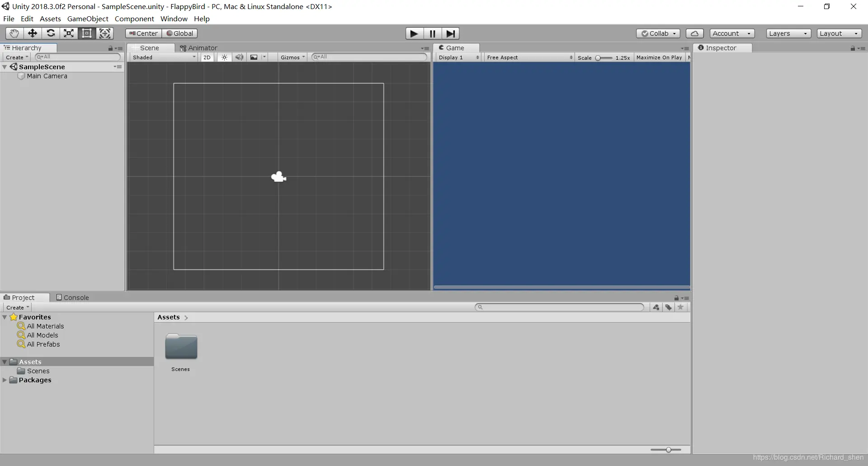Switch to the Animator tab
This screenshot has height=466, width=868.
coord(199,48)
